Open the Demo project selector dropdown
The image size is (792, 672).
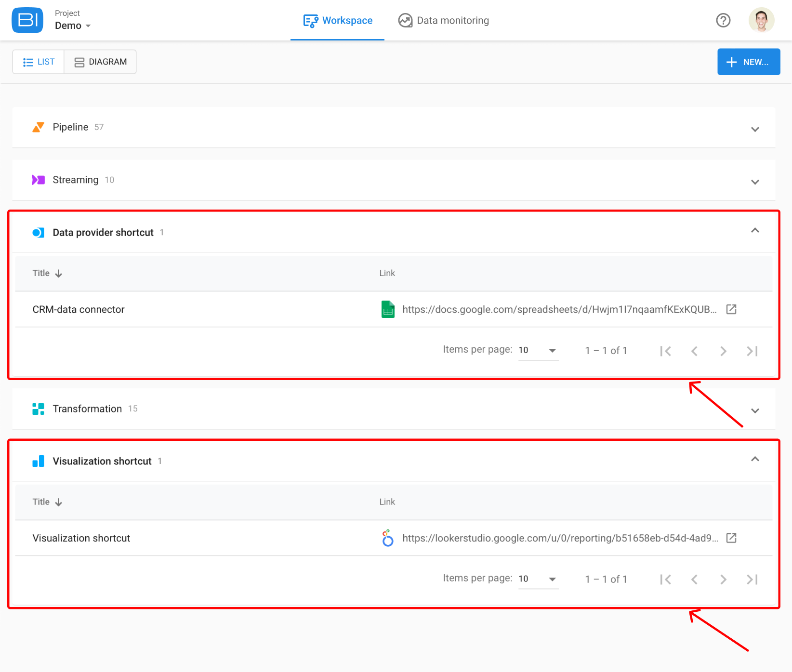click(x=73, y=26)
